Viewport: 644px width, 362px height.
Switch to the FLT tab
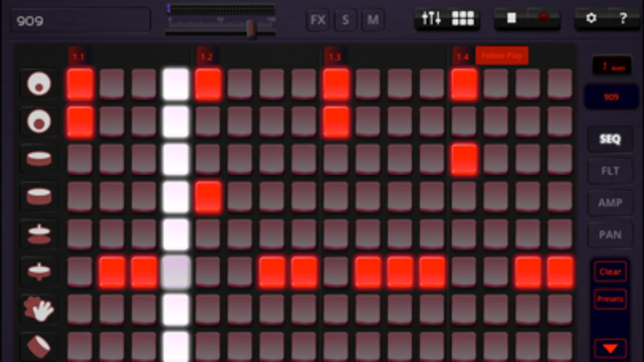610,171
